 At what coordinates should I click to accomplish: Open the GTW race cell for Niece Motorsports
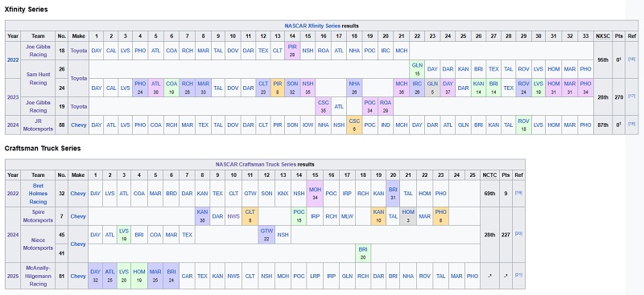tap(266, 235)
